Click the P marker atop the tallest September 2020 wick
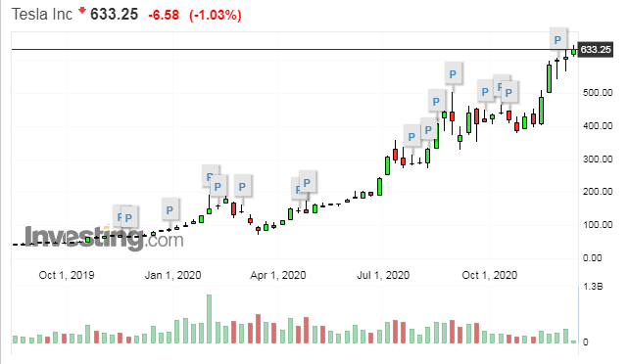 [x=453, y=73]
